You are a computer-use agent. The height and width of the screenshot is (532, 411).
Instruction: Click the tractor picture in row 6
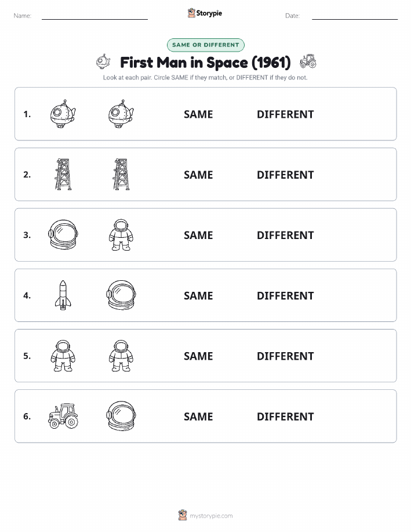63,416
